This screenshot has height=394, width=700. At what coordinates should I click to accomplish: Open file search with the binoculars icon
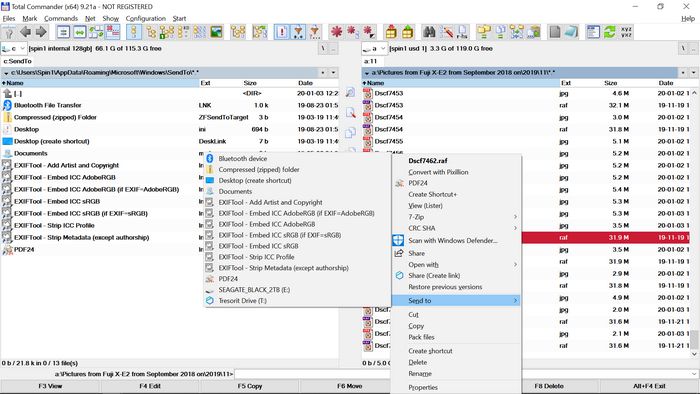(x=429, y=32)
